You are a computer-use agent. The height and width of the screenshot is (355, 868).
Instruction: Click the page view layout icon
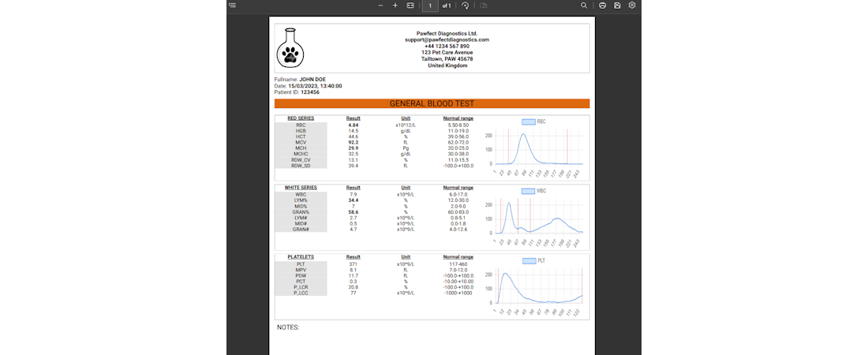(x=483, y=6)
